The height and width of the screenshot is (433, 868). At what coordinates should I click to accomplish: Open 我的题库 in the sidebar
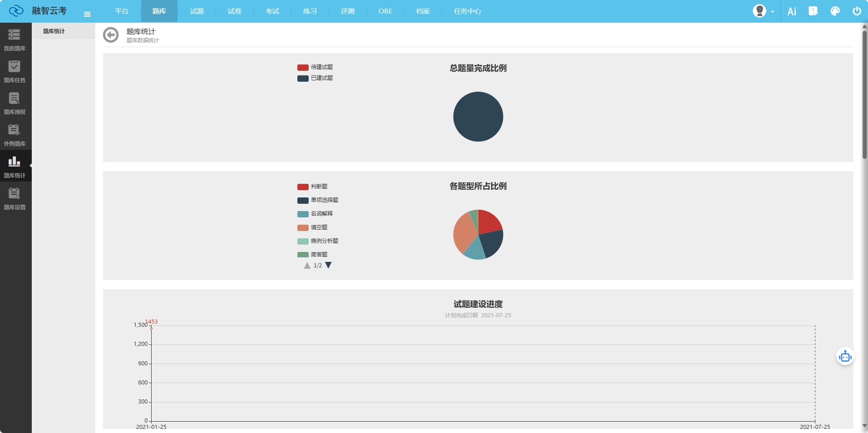[x=15, y=39]
